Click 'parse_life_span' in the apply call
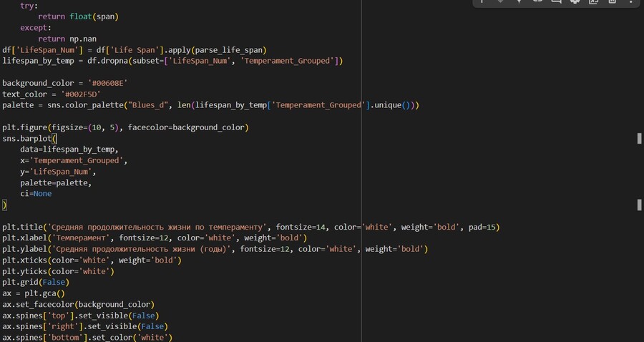The height and width of the screenshot is (342, 644). (x=229, y=50)
